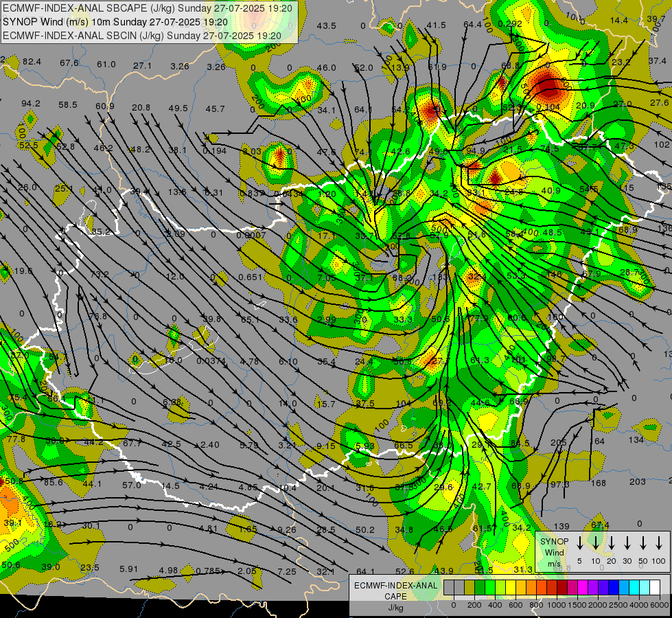Click the 1500 tick label on CAPE scale
The height and width of the screenshot is (618, 672).
click(x=577, y=605)
